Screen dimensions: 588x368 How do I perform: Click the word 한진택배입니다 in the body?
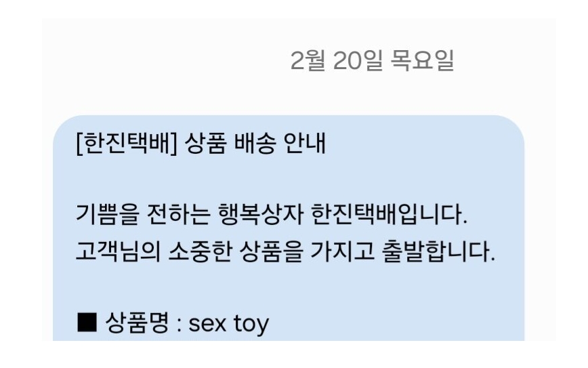click(x=390, y=219)
